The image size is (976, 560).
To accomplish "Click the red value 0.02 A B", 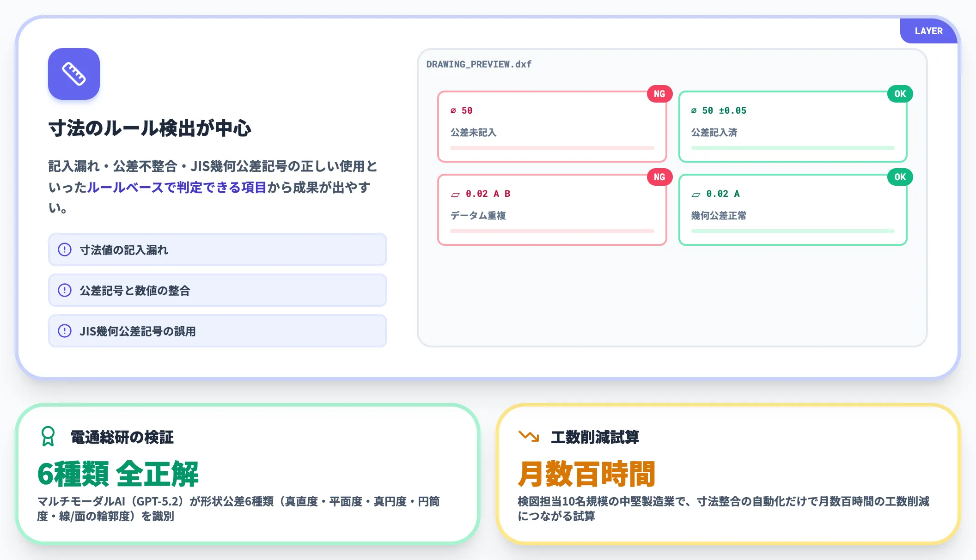I will click(x=488, y=194).
